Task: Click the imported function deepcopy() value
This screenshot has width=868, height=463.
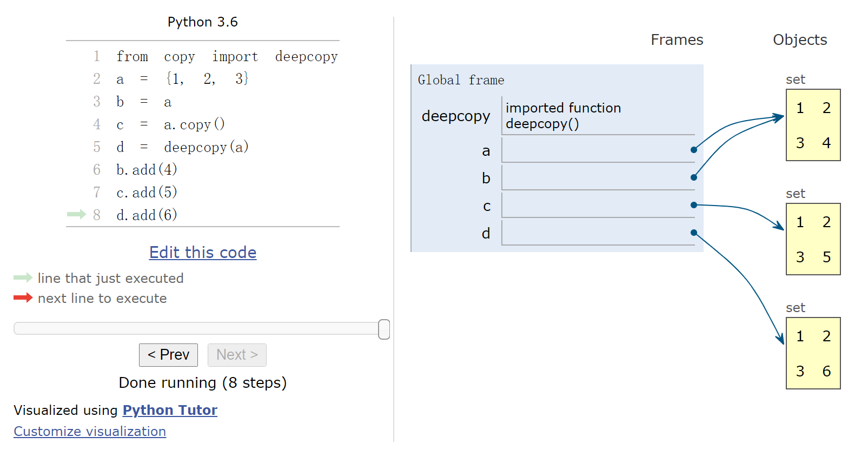Action: pos(563,116)
